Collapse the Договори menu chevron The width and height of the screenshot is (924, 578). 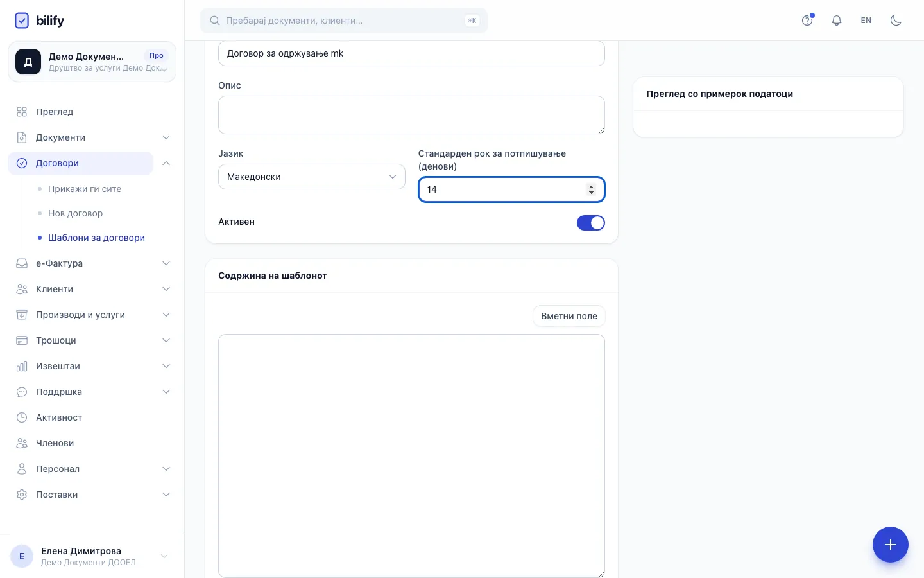coord(166,163)
